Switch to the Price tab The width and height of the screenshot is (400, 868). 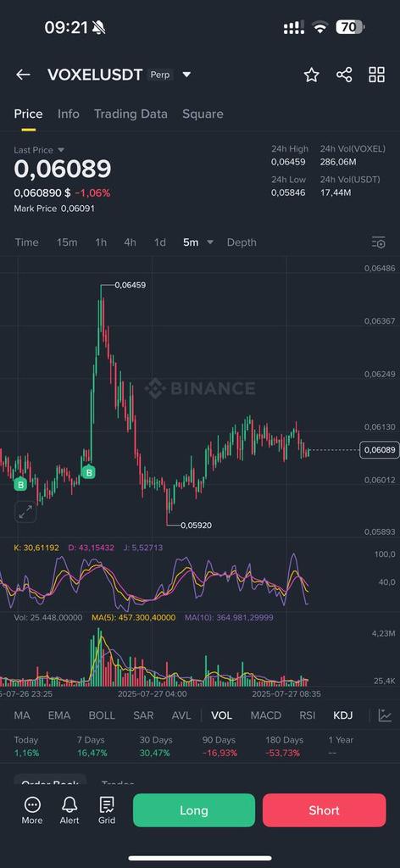pos(28,114)
